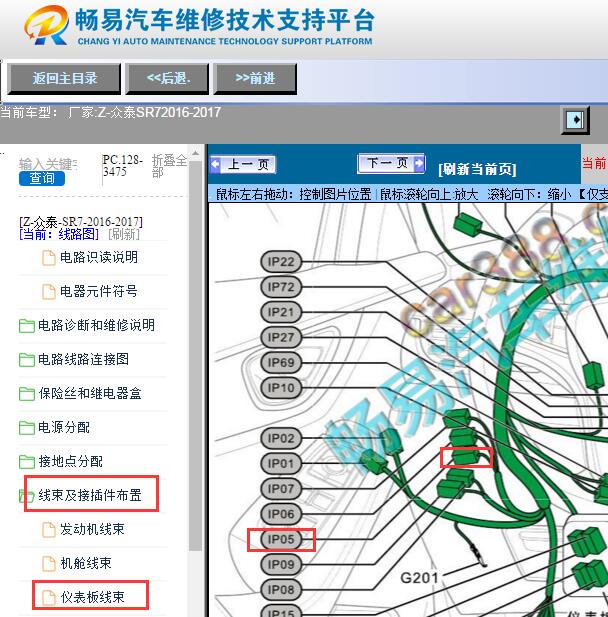Screen dimensions: 608x617
Task: Click the IP06 connector label
Action: 281,514
